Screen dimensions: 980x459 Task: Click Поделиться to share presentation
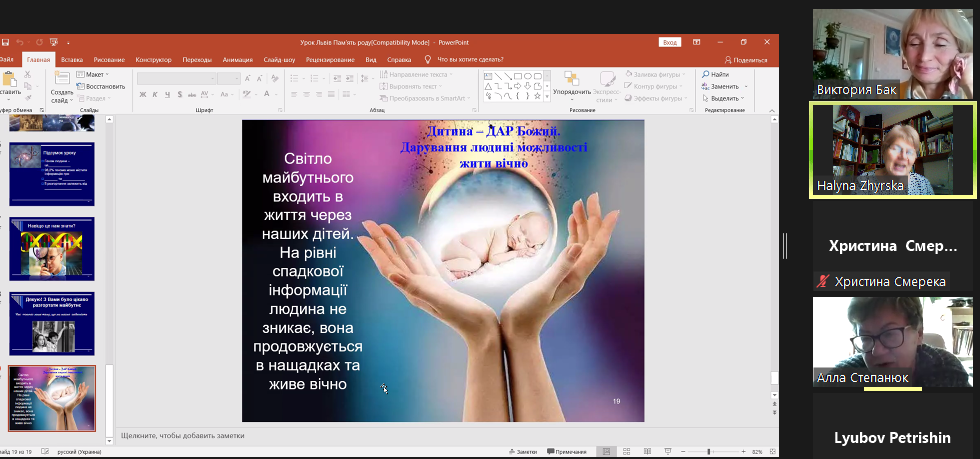[746, 60]
